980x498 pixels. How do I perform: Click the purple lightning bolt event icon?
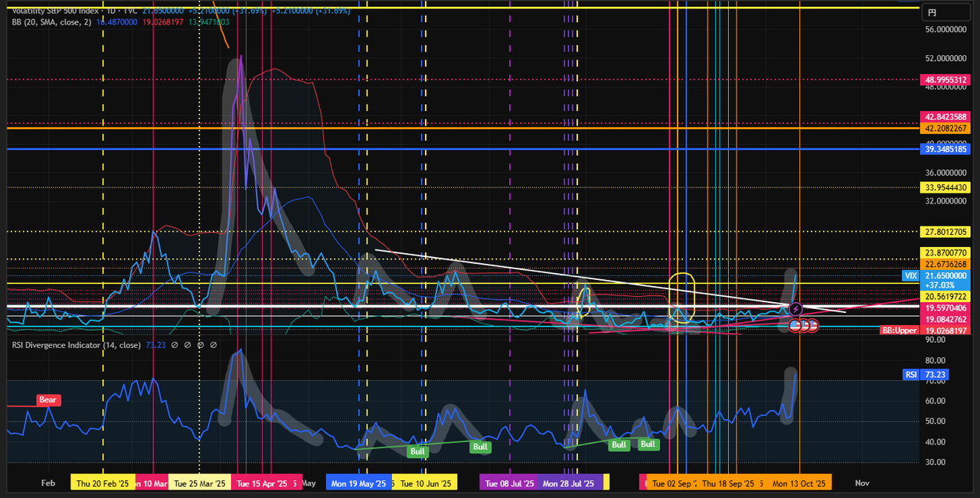click(x=795, y=309)
